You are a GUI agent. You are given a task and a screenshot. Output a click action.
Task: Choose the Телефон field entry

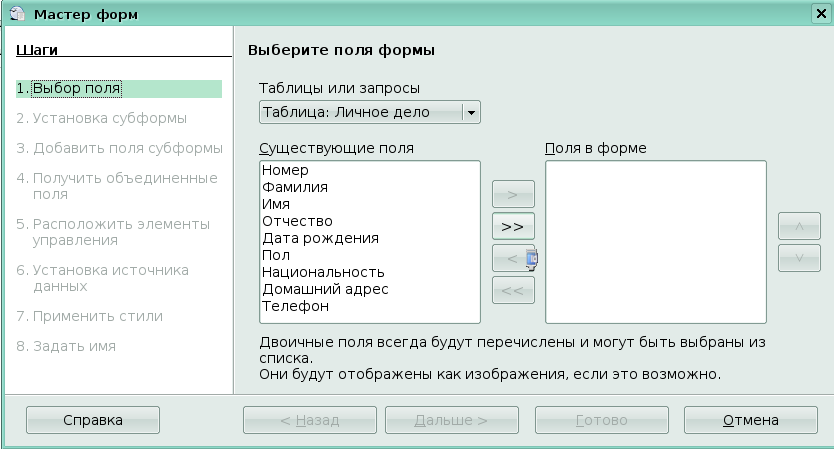(x=294, y=306)
